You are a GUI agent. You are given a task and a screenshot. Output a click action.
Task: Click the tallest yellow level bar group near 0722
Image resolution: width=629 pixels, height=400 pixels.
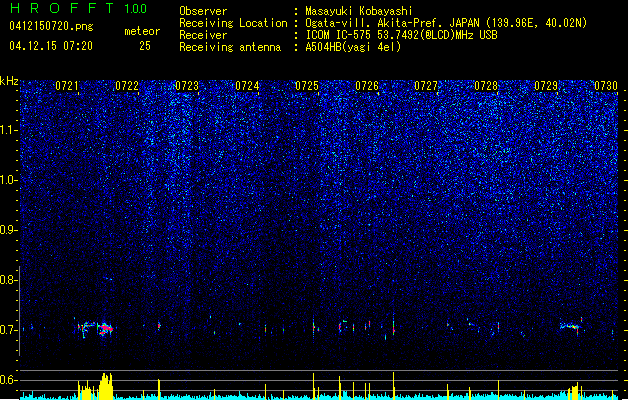[106, 386]
